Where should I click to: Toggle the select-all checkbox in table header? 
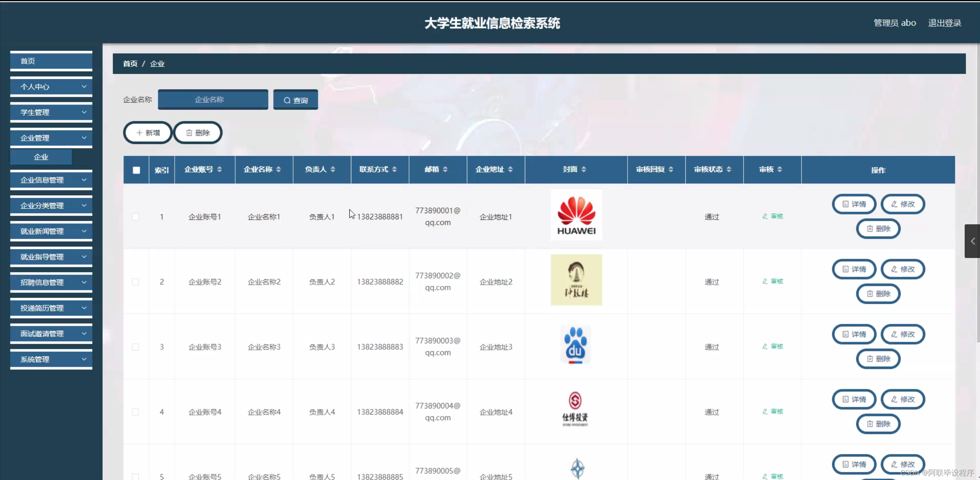pyautogui.click(x=136, y=170)
